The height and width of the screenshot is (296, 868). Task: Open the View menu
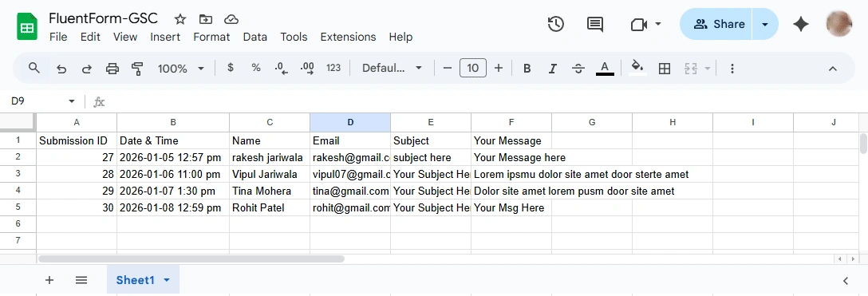125,37
